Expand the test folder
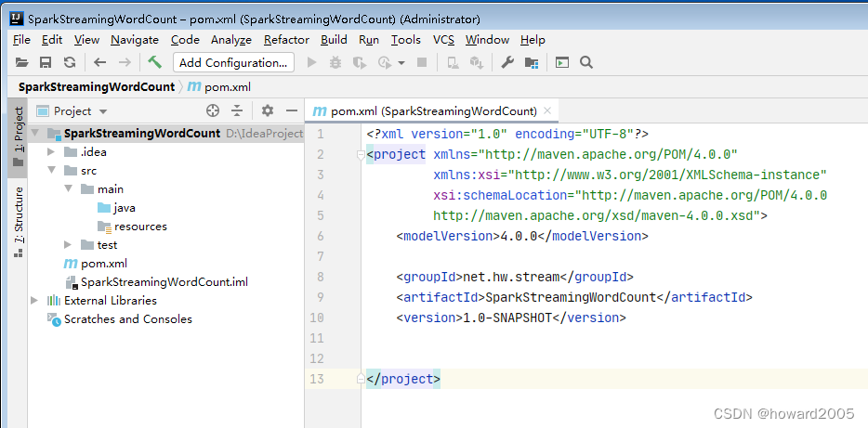868x428 pixels. pyautogui.click(x=68, y=244)
